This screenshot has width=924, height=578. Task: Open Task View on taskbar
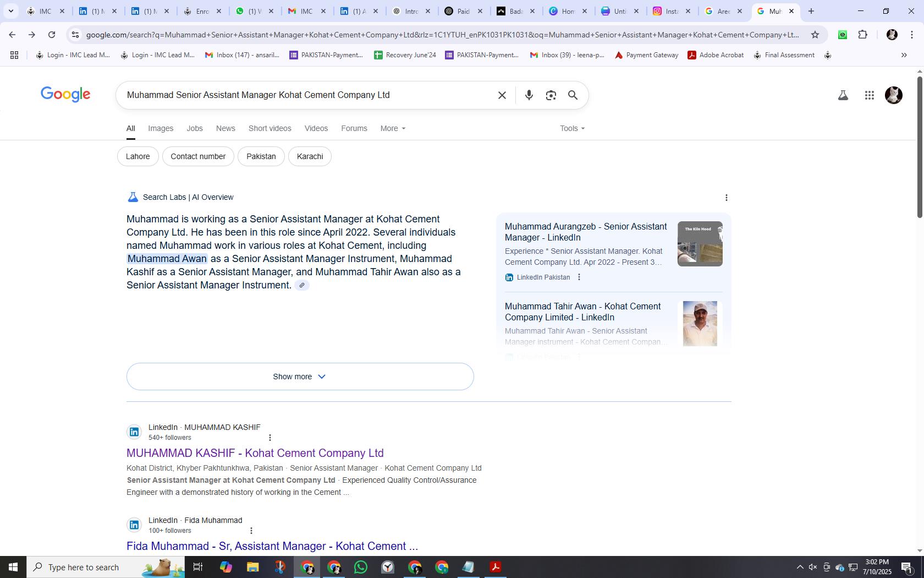click(x=198, y=567)
